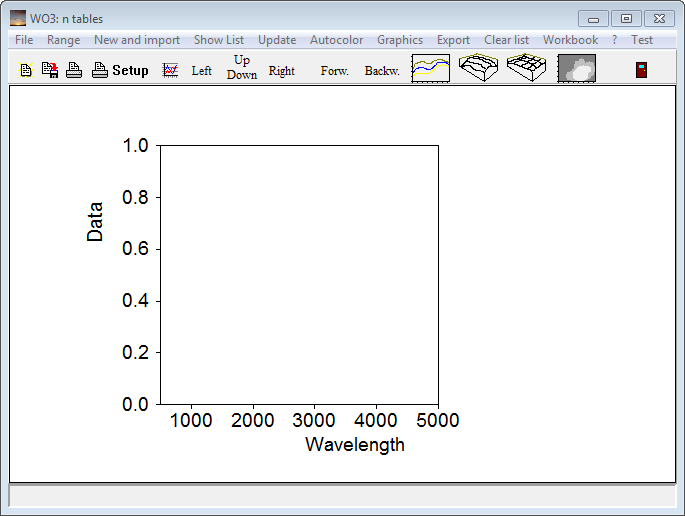Image resolution: width=685 pixels, height=516 pixels.
Task: Select the 2D line plot view icon
Action: pos(431,69)
